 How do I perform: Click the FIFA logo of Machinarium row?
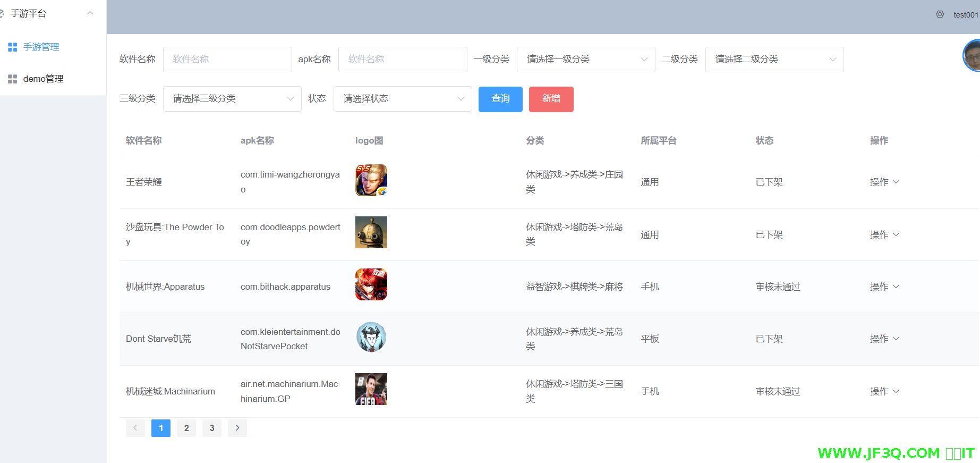371,389
